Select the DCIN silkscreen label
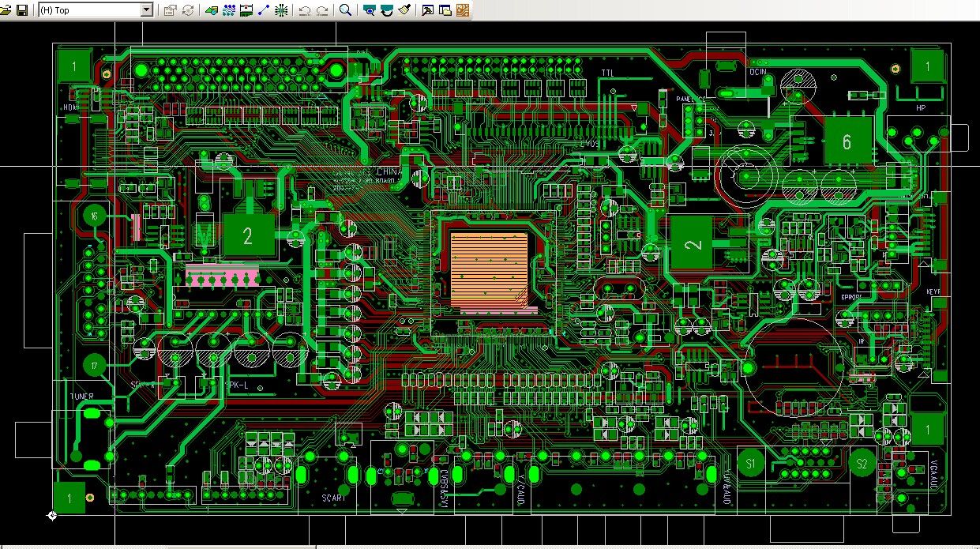 [758, 72]
